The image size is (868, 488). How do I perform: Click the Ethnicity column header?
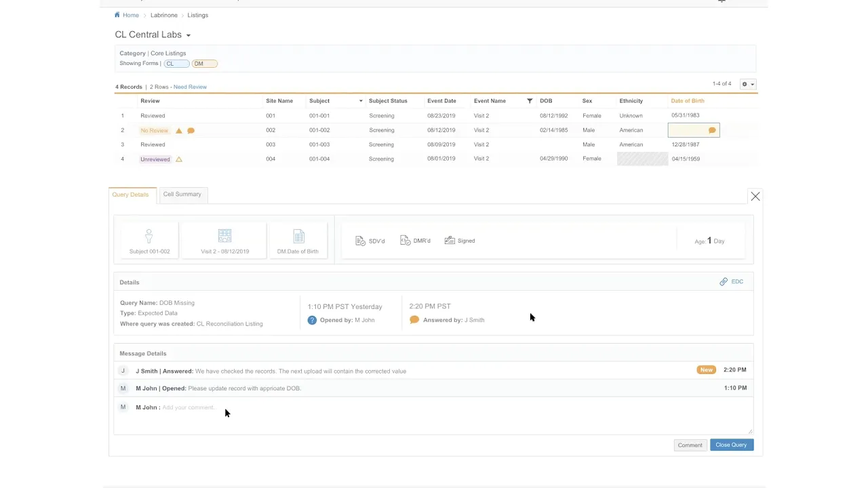click(631, 101)
